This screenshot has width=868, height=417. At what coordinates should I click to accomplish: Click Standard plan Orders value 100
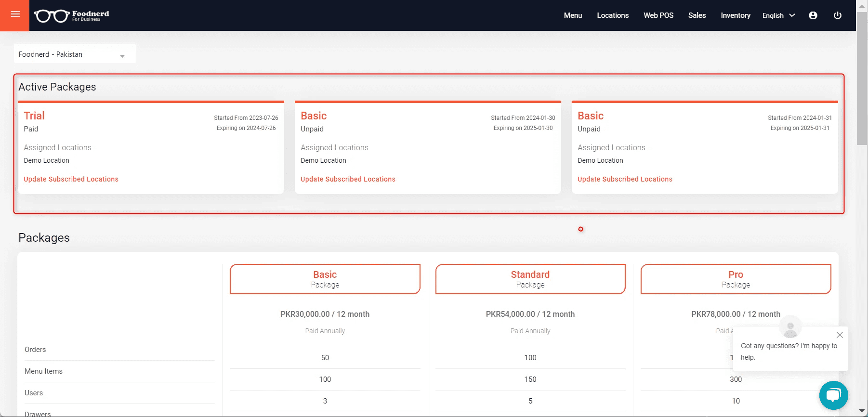pyautogui.click(x=530, y=358)
